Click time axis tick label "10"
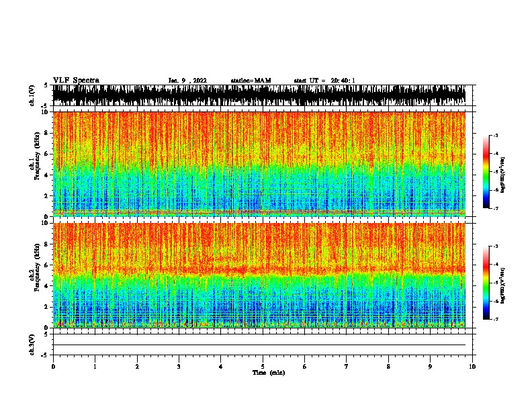The image size is (532, 411). click(472, 367)
